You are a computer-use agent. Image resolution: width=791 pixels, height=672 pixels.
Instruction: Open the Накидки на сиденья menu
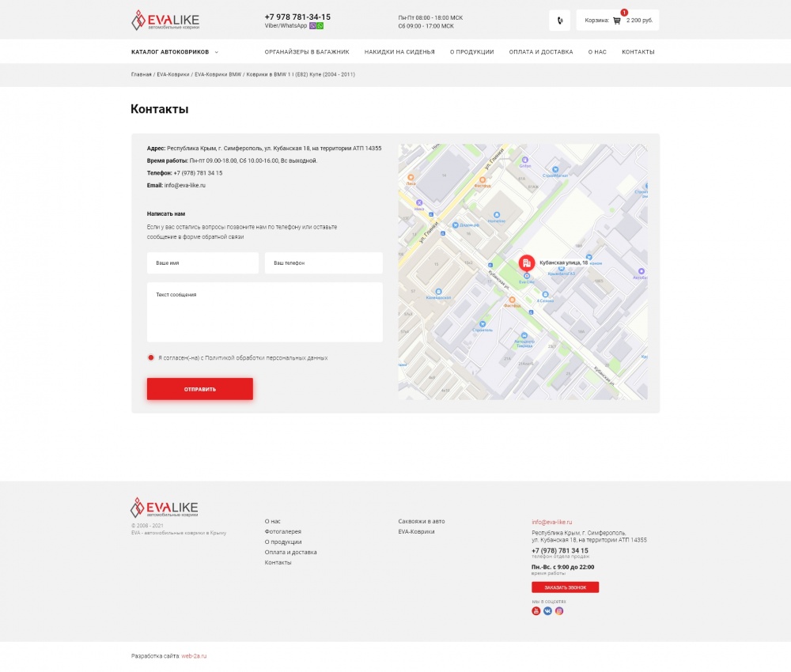(399, 52)
